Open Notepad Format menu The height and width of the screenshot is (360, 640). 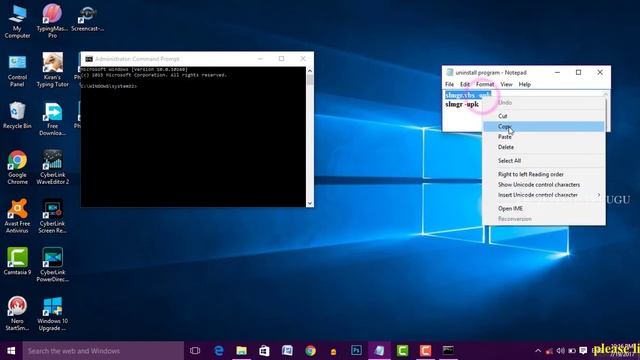(x=485, y=84)
